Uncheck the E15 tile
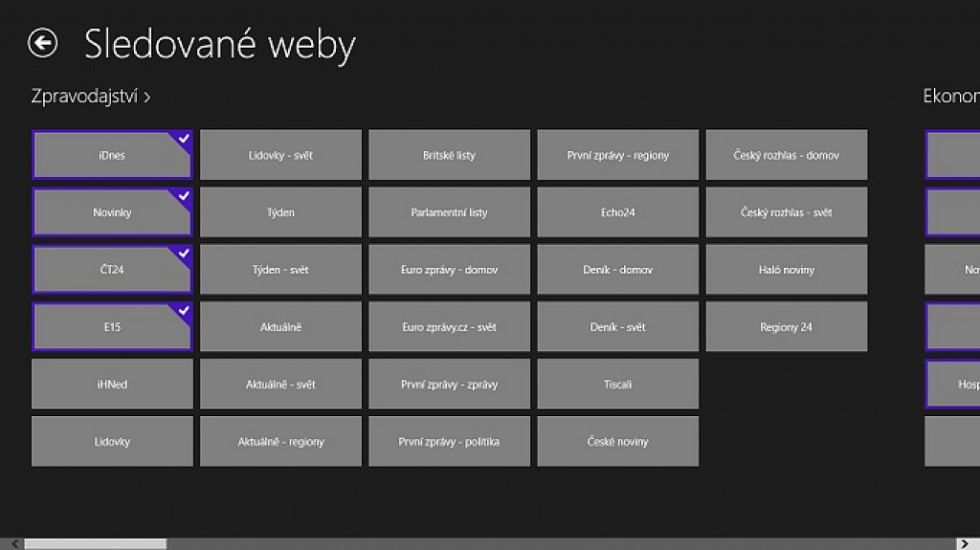 click(112, 327)
